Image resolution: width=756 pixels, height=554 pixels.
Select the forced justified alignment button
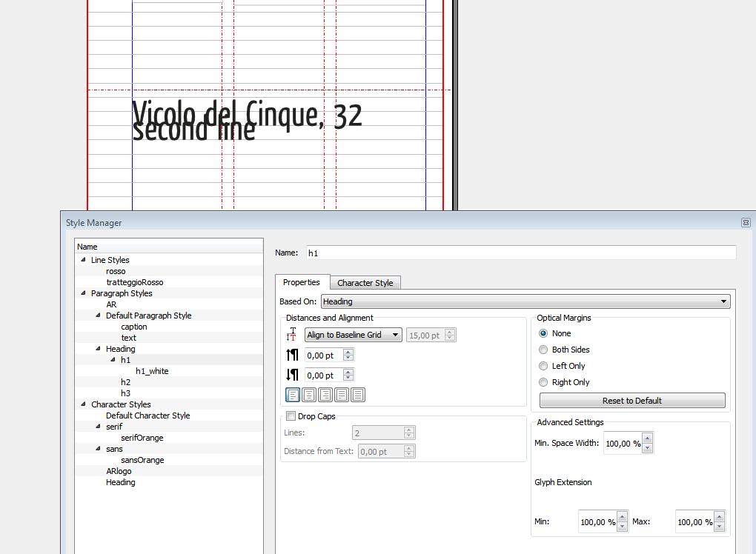pos(358,395)
